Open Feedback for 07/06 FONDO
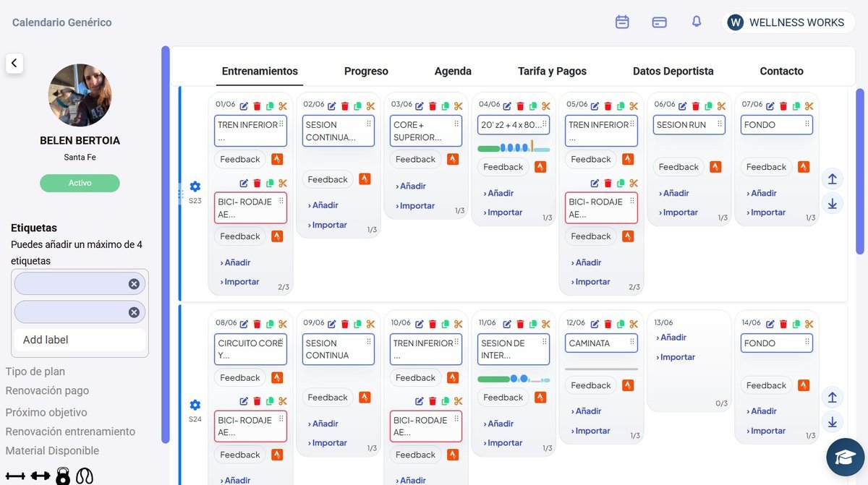 [x=766, y=167]
